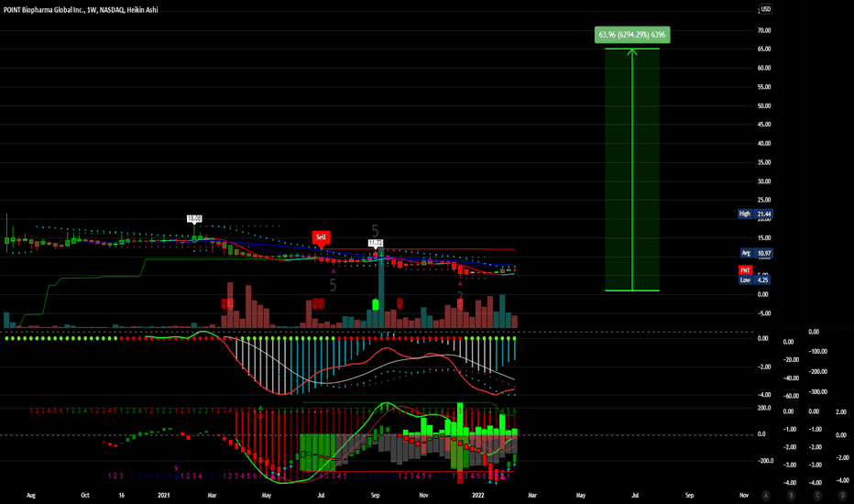Click the -300.00 indicator scale value
This screenshot has height=504, width=854.
(818, 392)
